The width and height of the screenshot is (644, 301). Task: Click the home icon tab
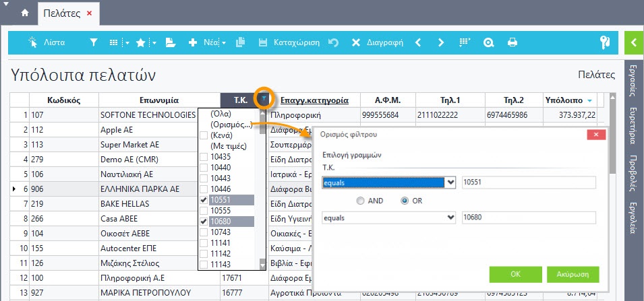click(25, 13)
